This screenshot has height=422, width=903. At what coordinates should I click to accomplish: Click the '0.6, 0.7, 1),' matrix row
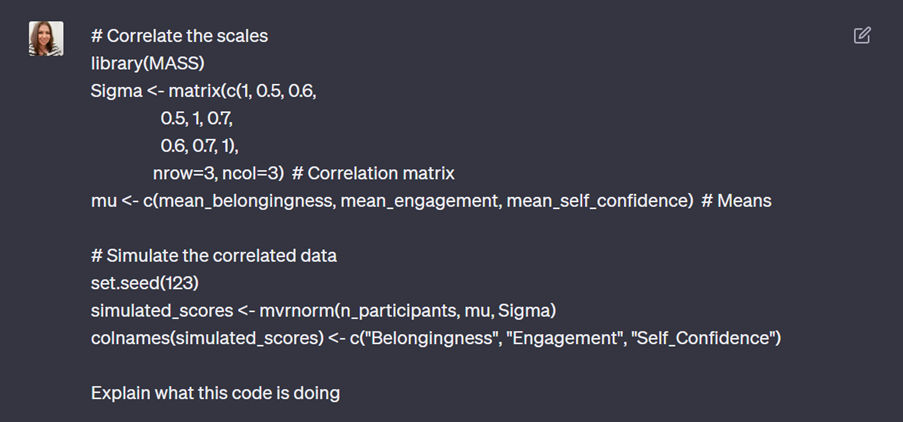coord(206,146)
